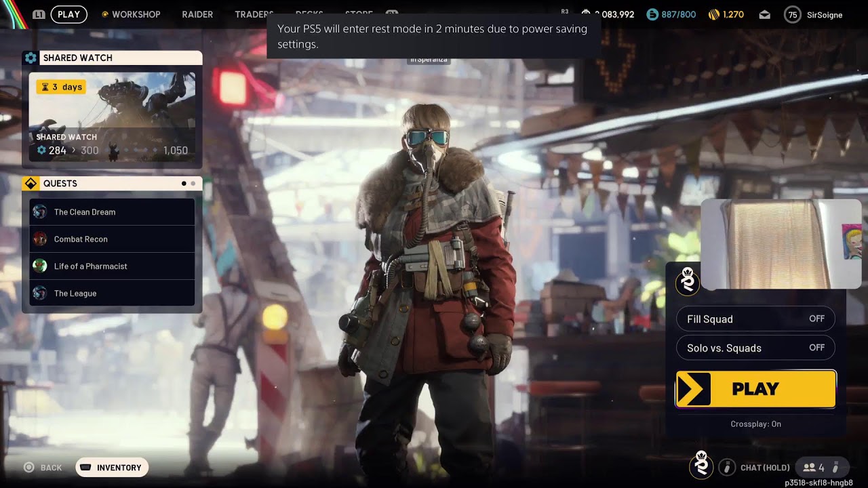Select the Play tab
Image resolution: width=868 pixels, height=488 pixels.
68,14
